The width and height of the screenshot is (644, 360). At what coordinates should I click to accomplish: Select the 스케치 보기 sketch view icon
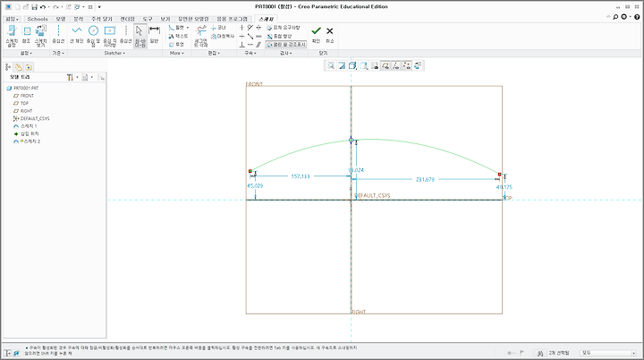click(x=40, y=36)
